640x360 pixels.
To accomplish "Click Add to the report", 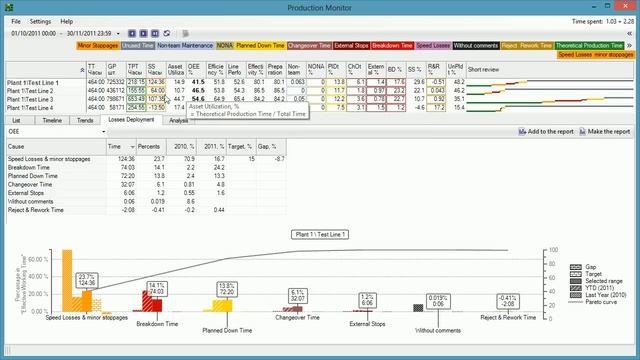I will coord(546,131).
